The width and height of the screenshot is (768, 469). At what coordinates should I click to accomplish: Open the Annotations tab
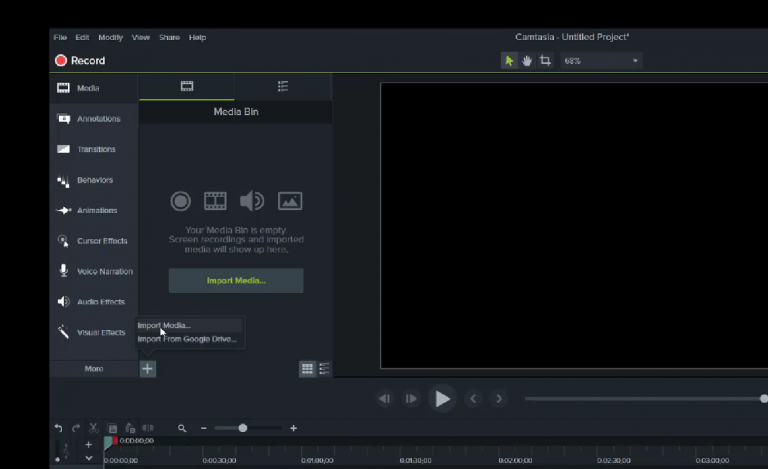[94, 118]
